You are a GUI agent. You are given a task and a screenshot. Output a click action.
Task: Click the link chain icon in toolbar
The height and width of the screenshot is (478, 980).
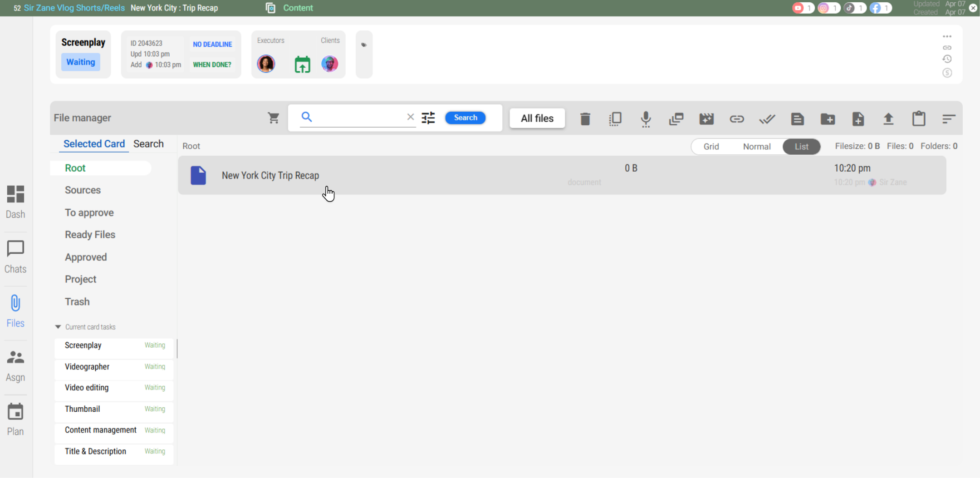(736, 119)
